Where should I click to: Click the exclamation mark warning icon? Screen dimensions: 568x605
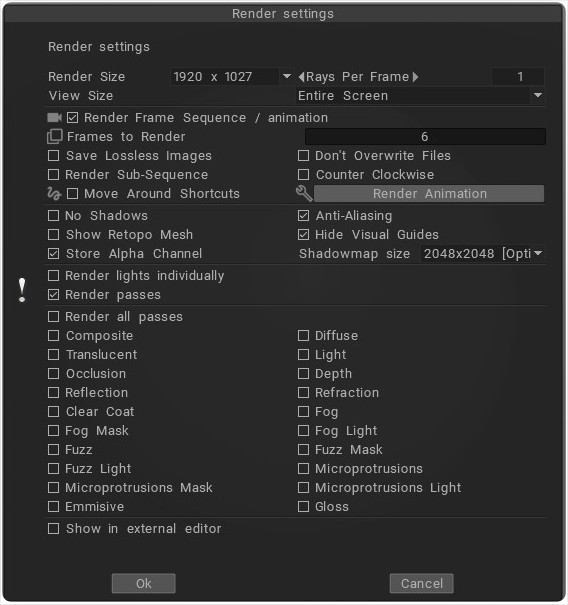click(x=22, y=290)
